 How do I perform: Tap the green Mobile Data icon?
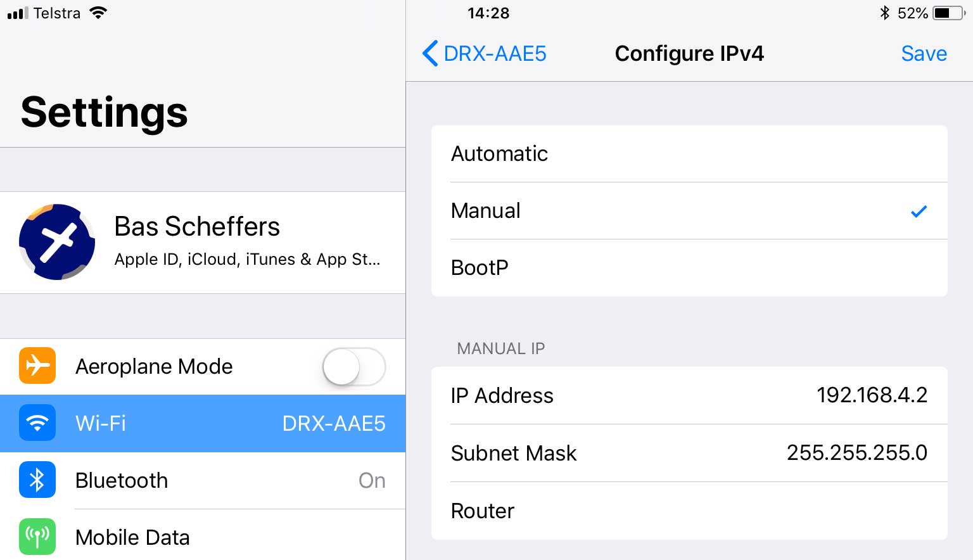click(x=37, y=537)
